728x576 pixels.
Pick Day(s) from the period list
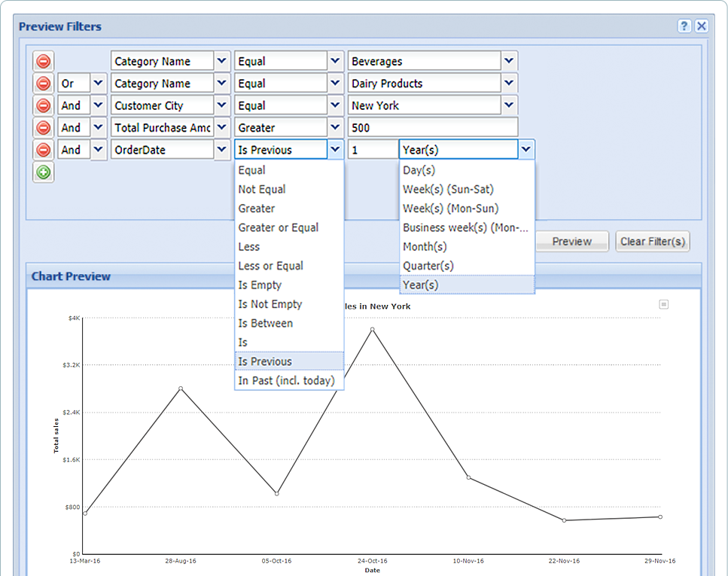pos(467,170)
